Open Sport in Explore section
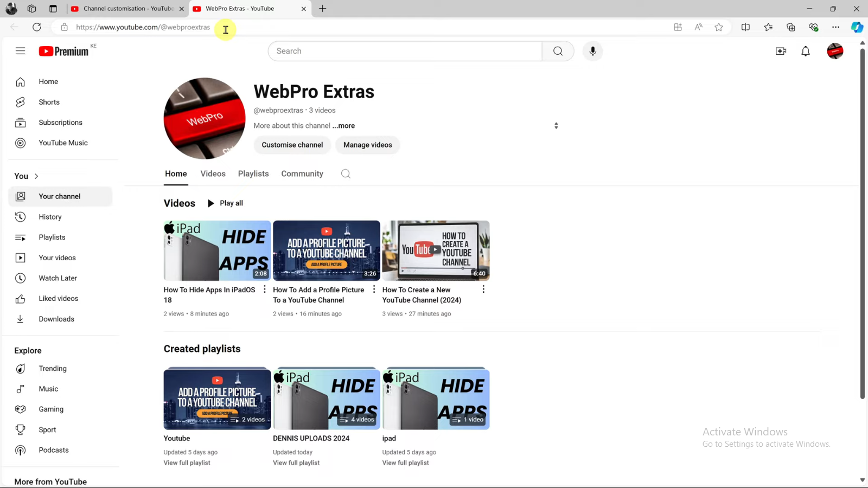Screen dimensions: 868x488 point(60,430)
